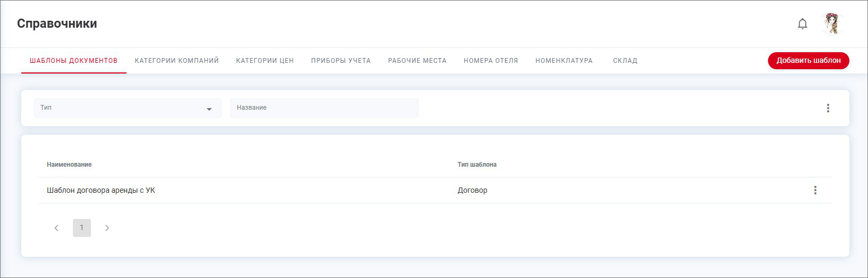Select the Категории цен tab

[x=265, y=61]
